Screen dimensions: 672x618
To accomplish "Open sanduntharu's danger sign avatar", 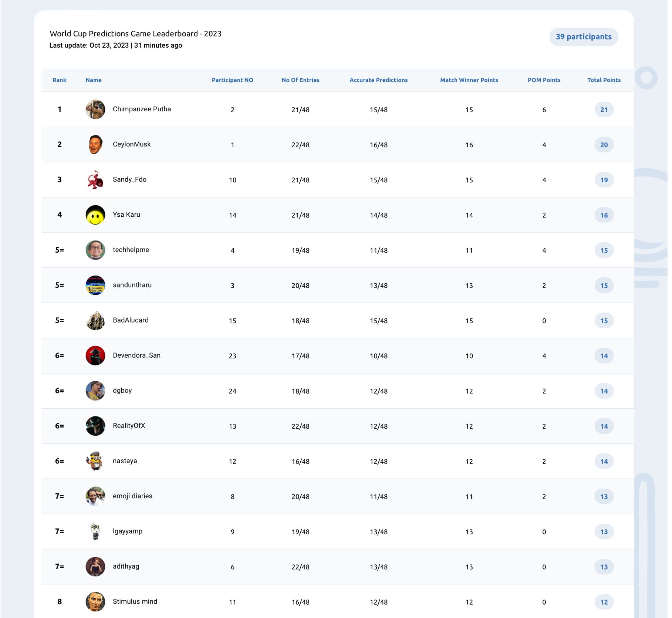I will 95,286.
